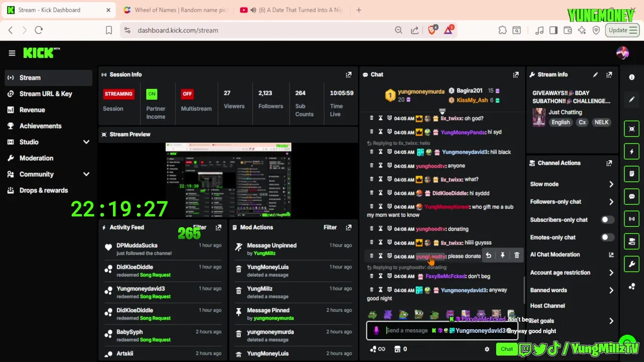Screen dimensions: 644x362
Task: Click the lightning bolt icon in the right rail
Action: pos(632,151)
